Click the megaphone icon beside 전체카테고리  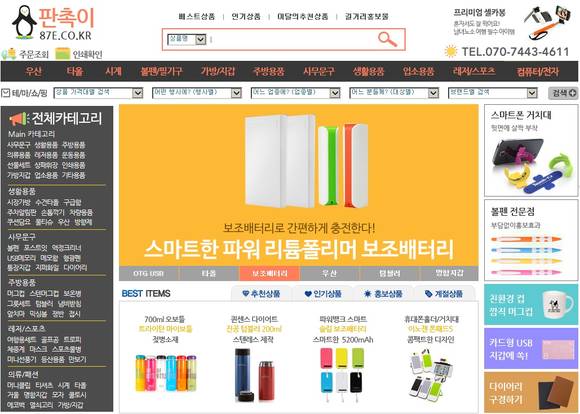(19, 119)
